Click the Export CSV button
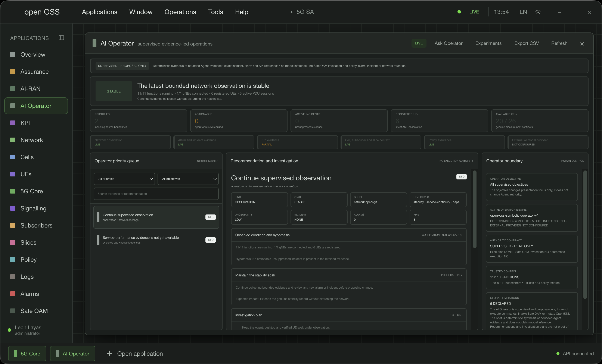The image size is (602, 364). pos(527,43)
